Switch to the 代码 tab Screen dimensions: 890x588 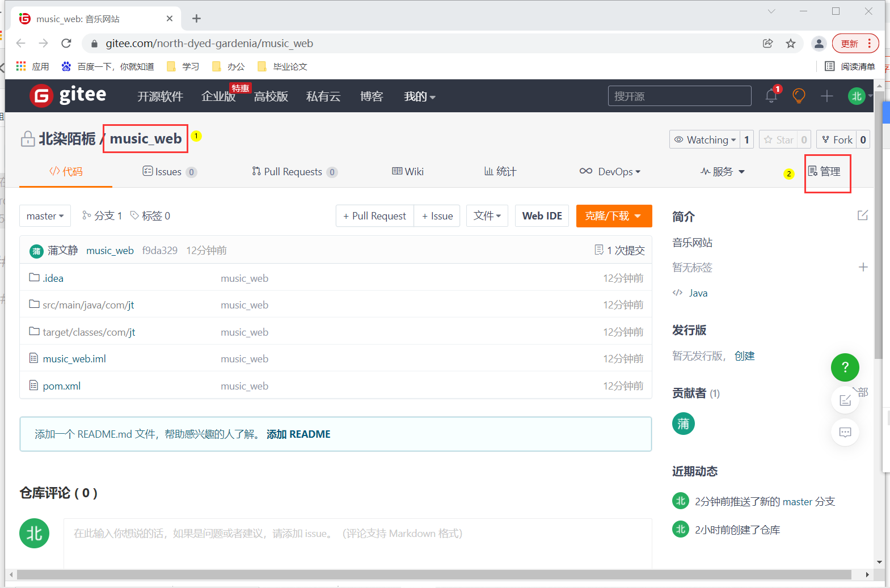point(66,172)
